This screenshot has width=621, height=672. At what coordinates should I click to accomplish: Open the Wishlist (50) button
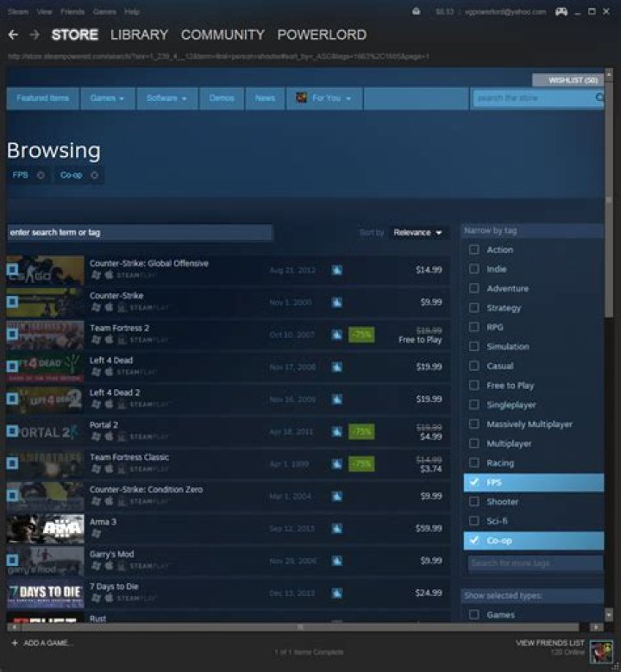568,80
